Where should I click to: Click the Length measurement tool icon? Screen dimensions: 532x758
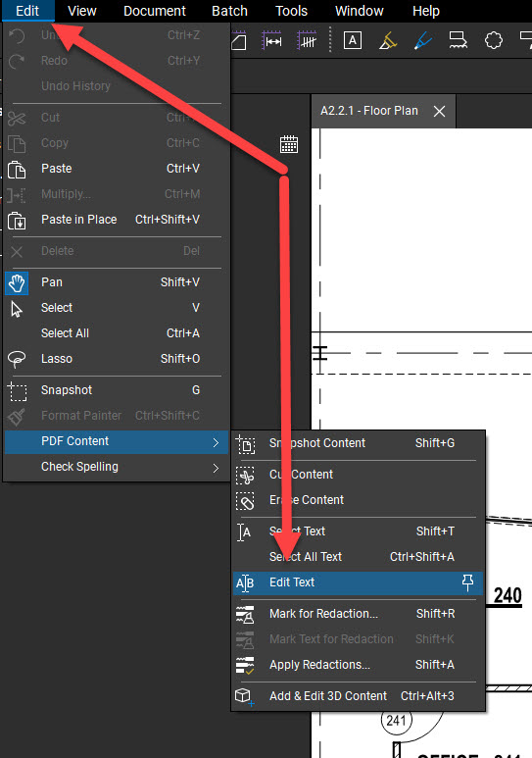pyautogui.click(x=272, y=40)
